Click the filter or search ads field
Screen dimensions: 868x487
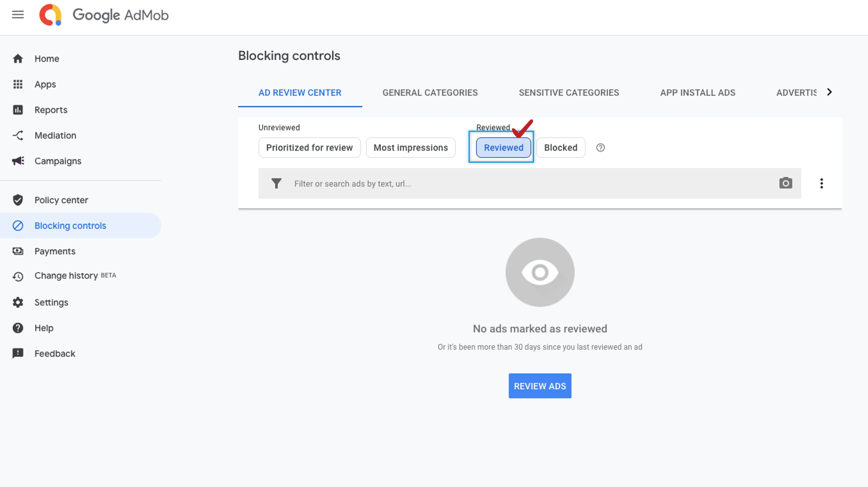point(529,184)
